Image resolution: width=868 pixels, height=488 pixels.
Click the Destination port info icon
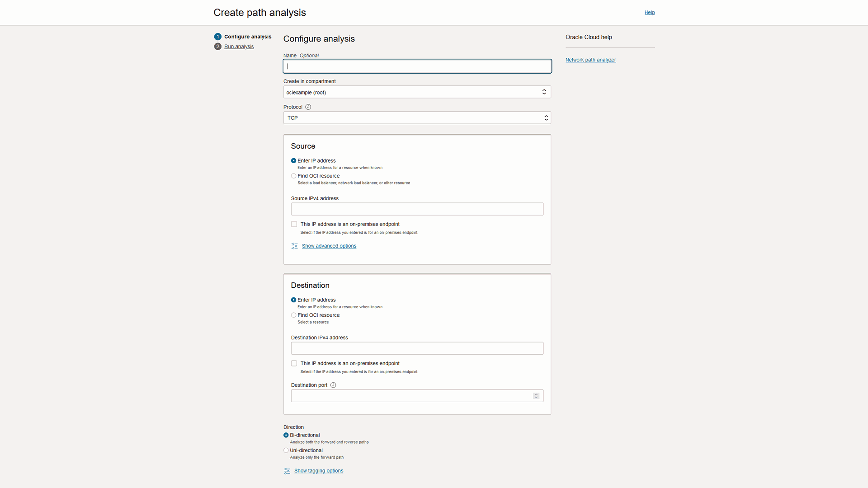[333, 385]
